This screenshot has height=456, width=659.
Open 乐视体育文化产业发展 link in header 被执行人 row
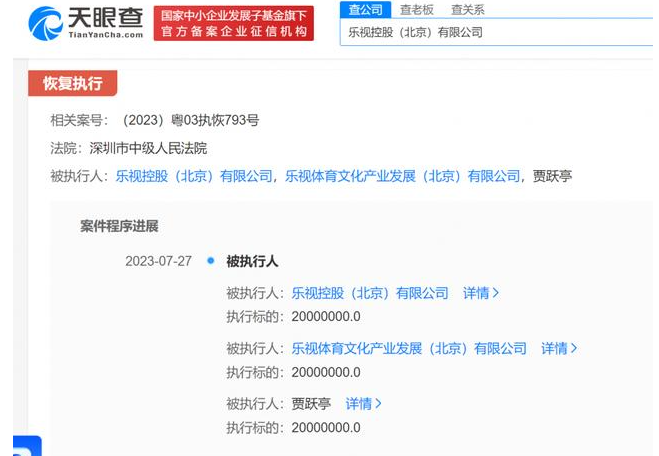(x=403, y=176)
